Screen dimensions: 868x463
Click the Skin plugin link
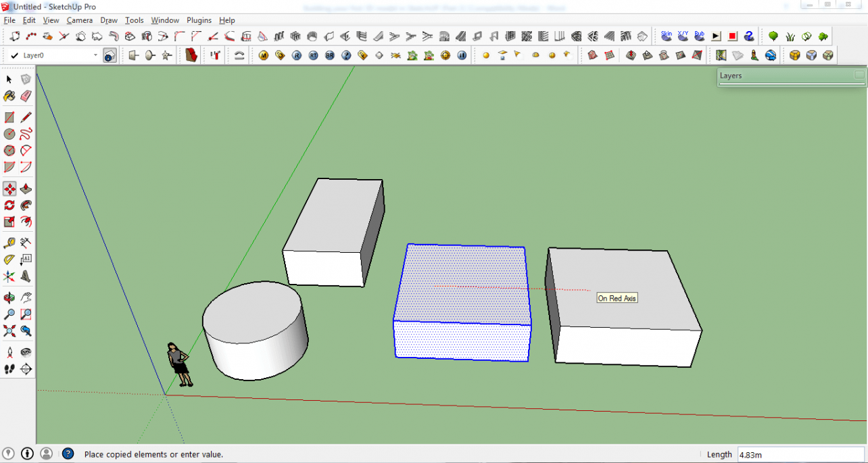click(665, 34)
